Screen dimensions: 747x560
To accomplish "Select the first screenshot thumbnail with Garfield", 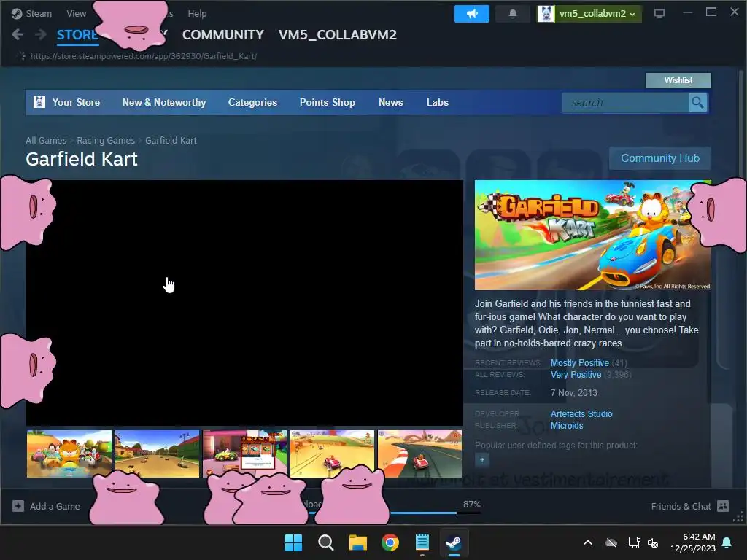I will pos(69,454).
